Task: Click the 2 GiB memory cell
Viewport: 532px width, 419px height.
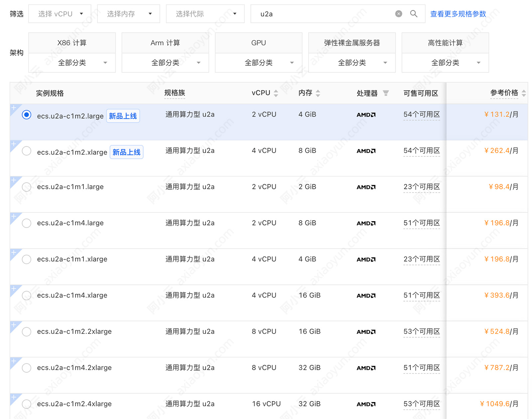Action: coord(307,187)
